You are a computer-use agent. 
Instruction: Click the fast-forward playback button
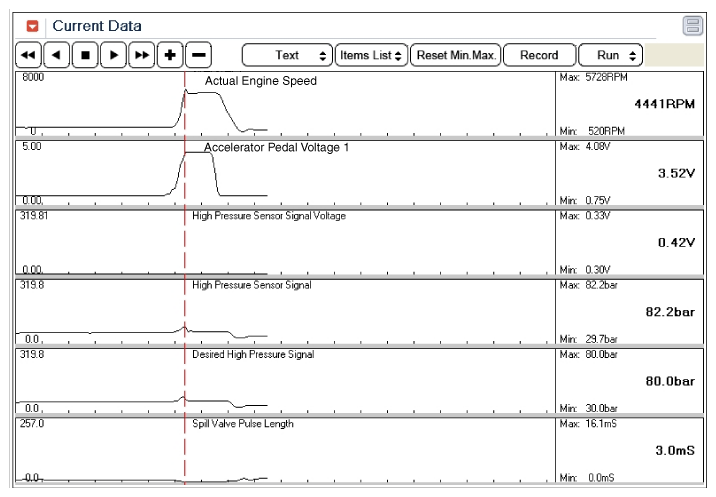point(142,55)
